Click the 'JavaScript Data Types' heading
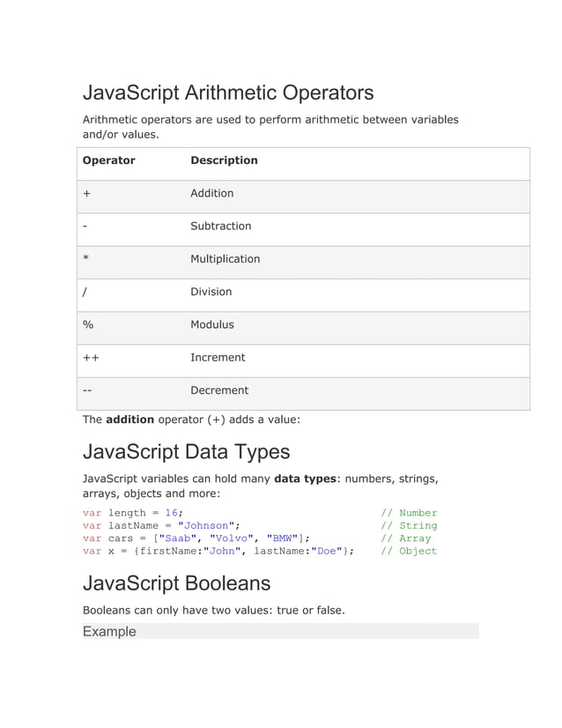The width and height of the screenshot is (562, 728). [x=186, y=452]
